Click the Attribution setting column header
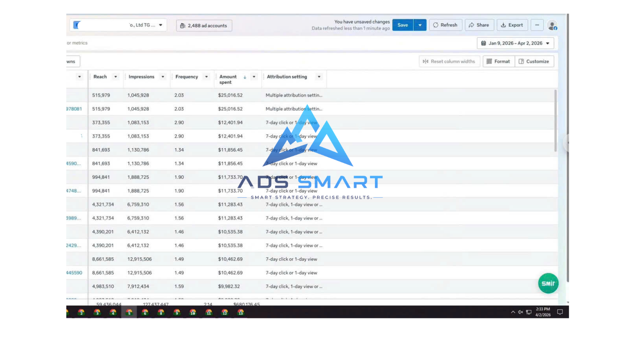The image size is (644, 362). (287, 77)
